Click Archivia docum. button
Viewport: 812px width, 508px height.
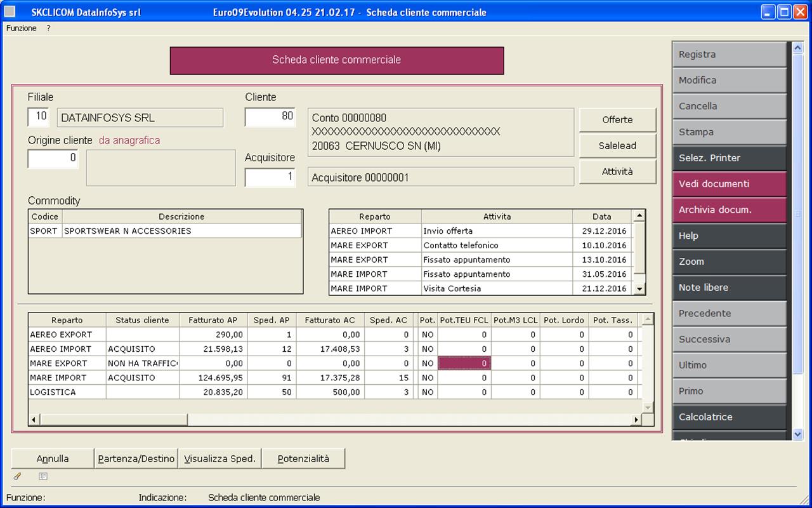730,210
